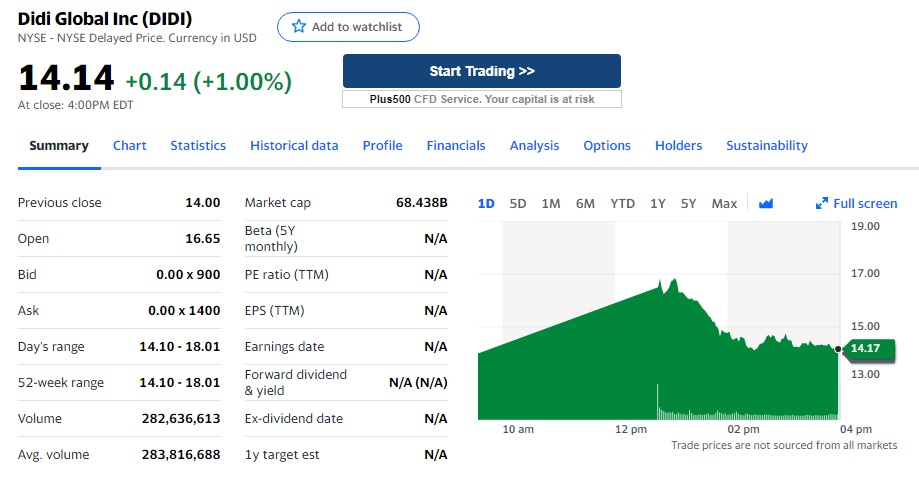The image size is (919, 499).
Task: Click the Ask value 0.00 x 1400
Action: pos(184,311)
